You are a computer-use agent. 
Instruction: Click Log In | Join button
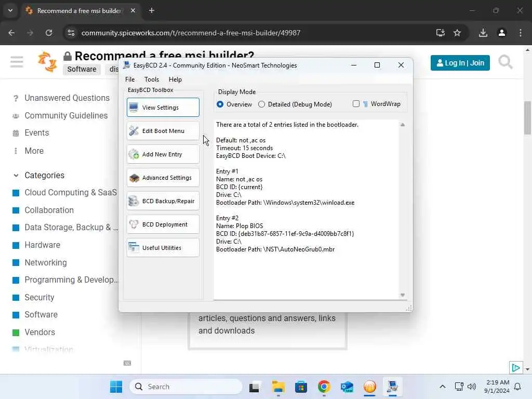pyautogui.click(x=460, y=63)
